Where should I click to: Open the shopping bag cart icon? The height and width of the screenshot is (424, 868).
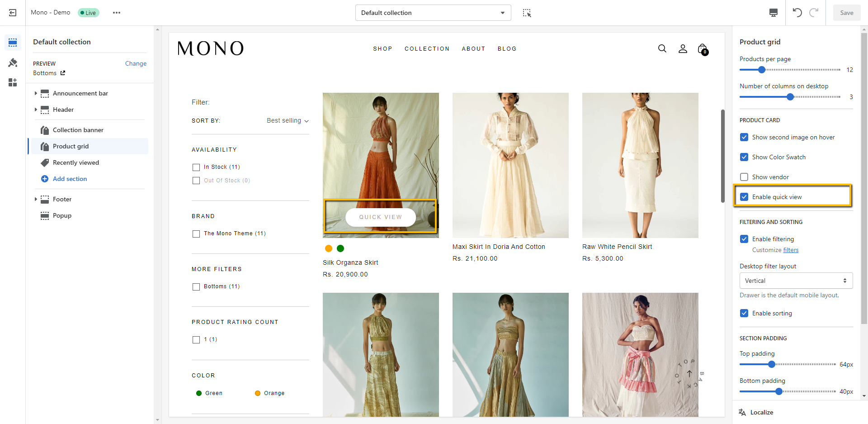[x=703, y=49]
